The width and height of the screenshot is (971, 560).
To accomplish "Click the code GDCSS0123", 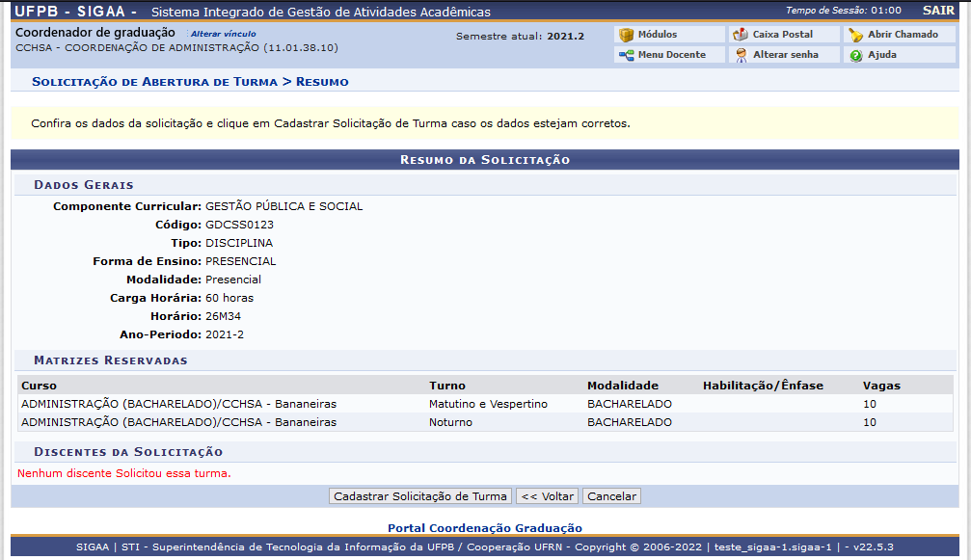I will [239, 225].
